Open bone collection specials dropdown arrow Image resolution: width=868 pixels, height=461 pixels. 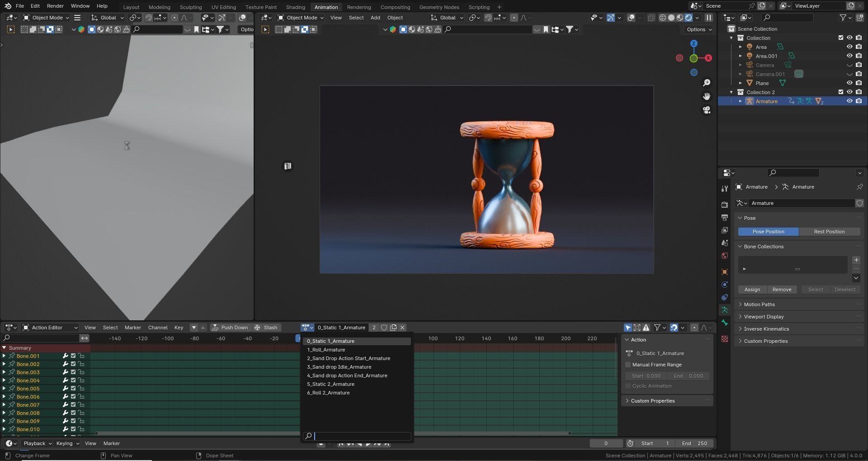[856, 278]
